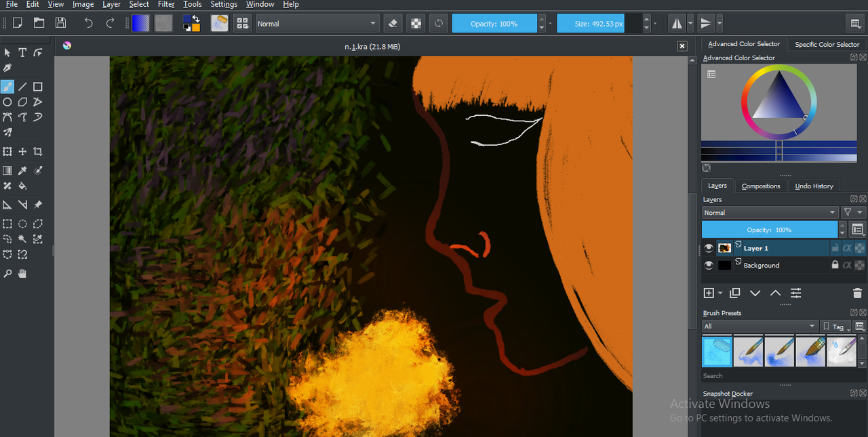868x437 pixels.
Task: Toggle eraser mode in the toolbar
Action: point(393,24)
